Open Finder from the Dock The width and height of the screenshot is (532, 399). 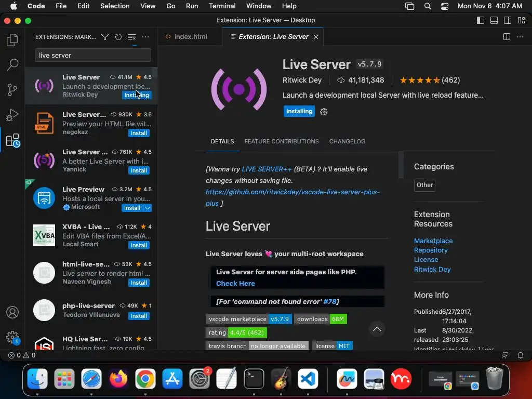coord(37,379)
